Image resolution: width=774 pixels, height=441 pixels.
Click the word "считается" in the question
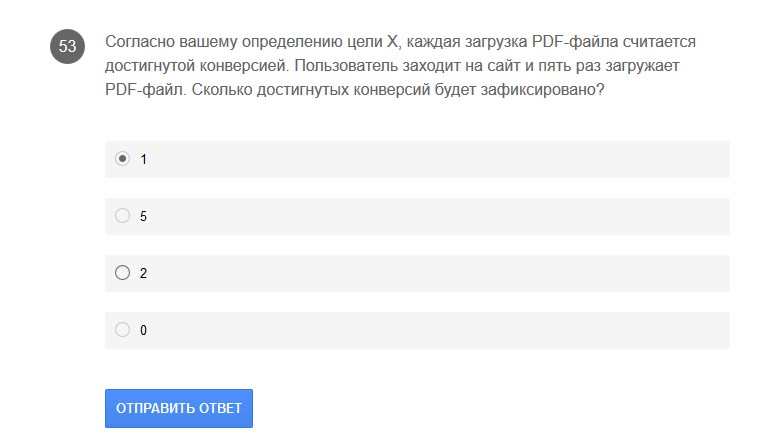659,42
